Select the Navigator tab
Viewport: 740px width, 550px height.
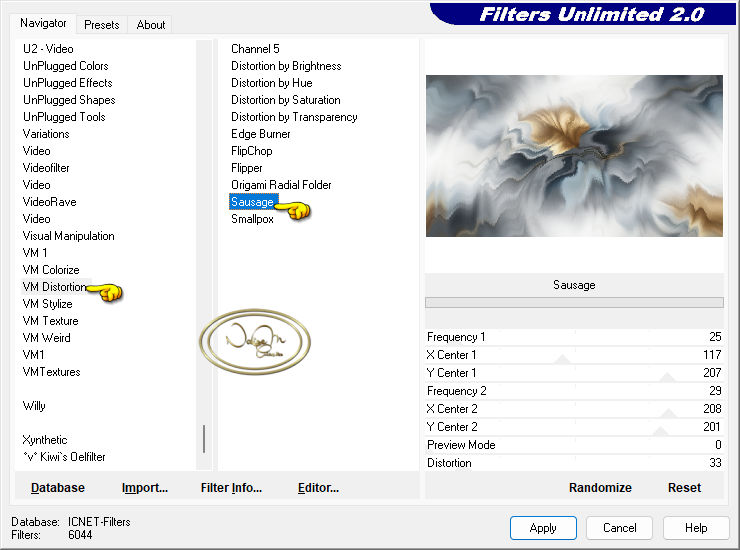43,23
